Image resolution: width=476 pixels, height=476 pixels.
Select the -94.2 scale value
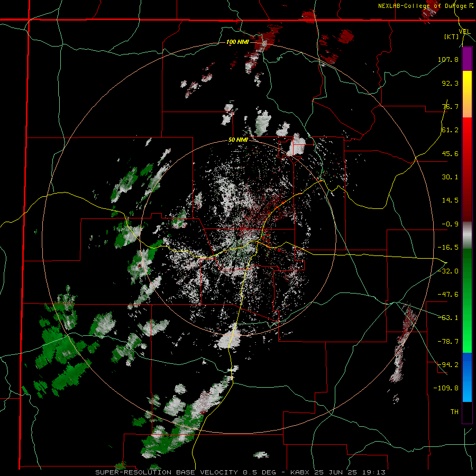click(448, 365)
